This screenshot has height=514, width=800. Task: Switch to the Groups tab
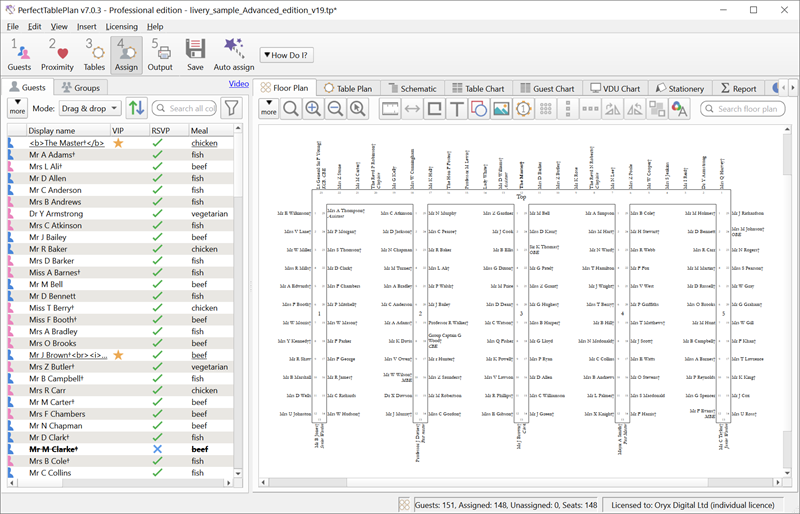[x=81, y=88]
